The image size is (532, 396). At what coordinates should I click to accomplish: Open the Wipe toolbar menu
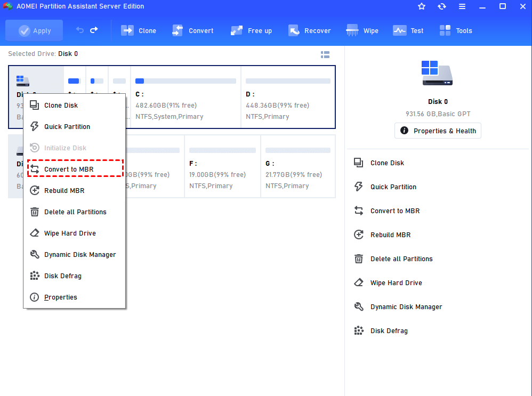[362, 30]
